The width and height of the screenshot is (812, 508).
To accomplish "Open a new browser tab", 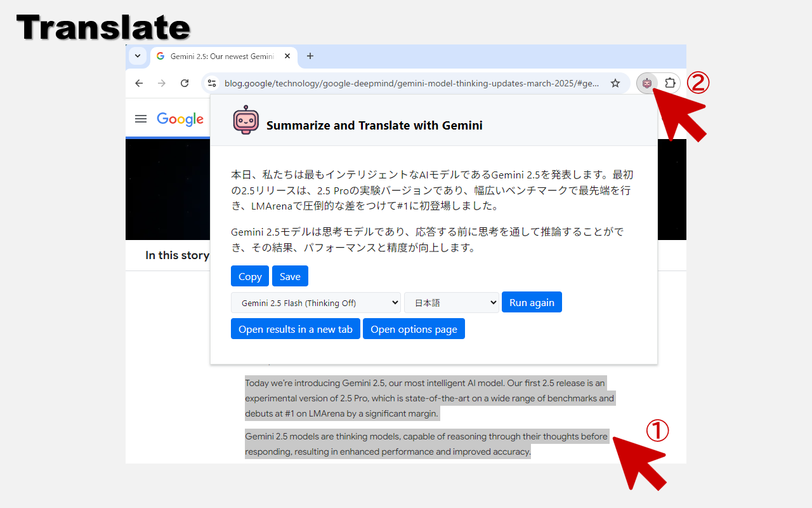I will tap(310, 56).
